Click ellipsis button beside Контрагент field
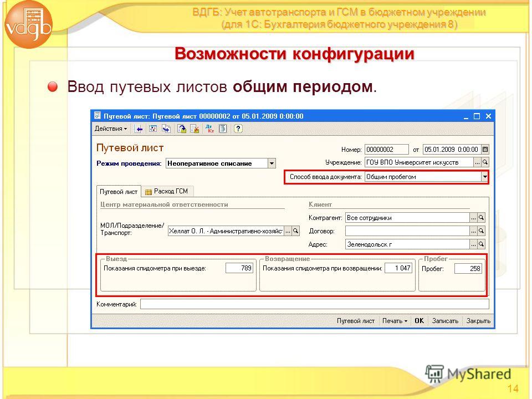The width and height of the screenshot is (532, 399). coord(473,218)
